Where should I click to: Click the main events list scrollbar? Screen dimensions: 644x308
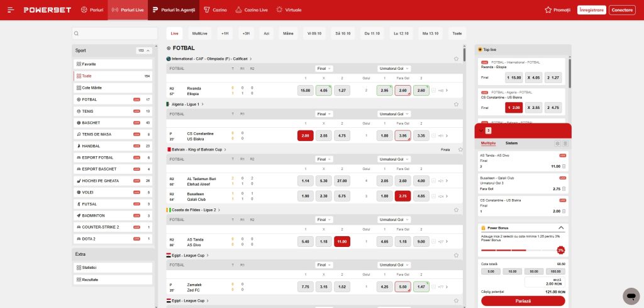pos(465,54)
